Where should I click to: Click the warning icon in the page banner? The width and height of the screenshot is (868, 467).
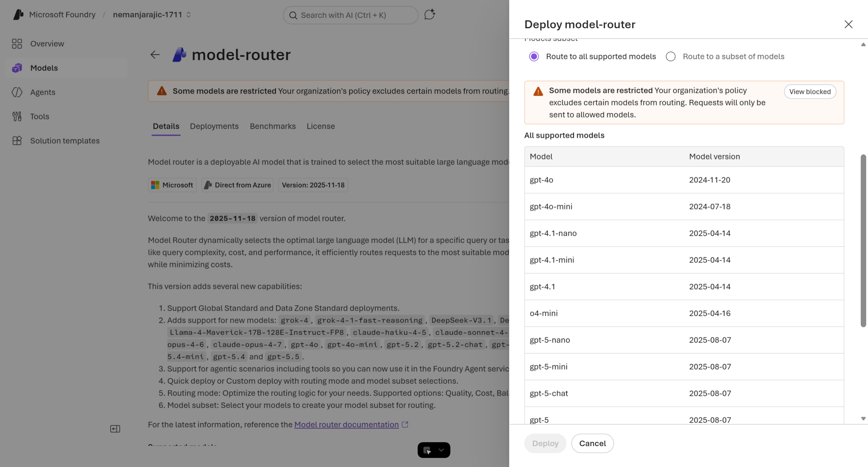coord(162,91)
